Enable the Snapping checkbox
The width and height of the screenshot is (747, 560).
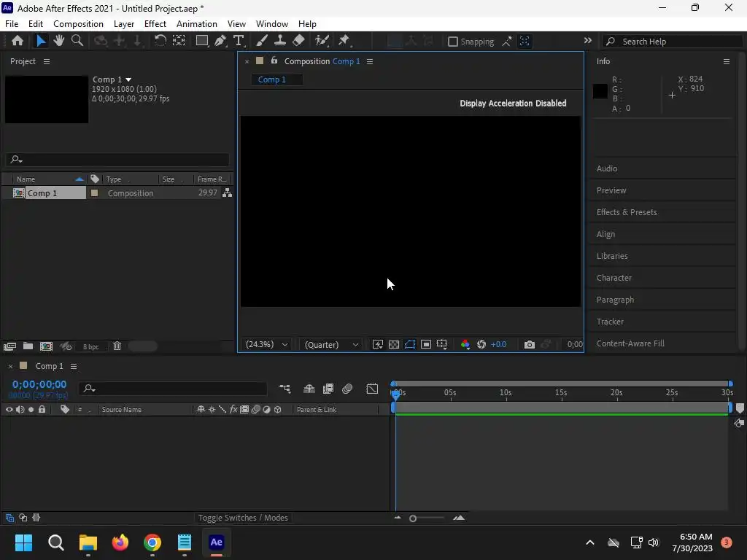tap(453, 42)
